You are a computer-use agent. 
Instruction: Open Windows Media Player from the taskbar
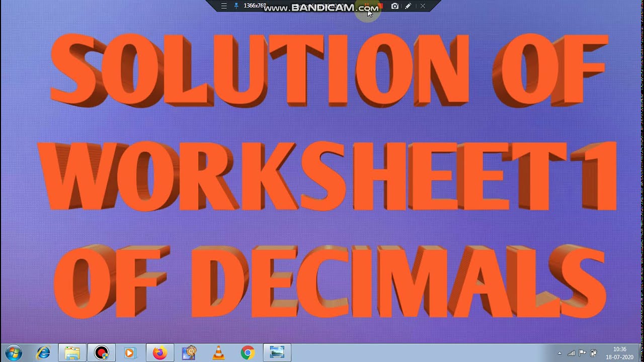130,352
